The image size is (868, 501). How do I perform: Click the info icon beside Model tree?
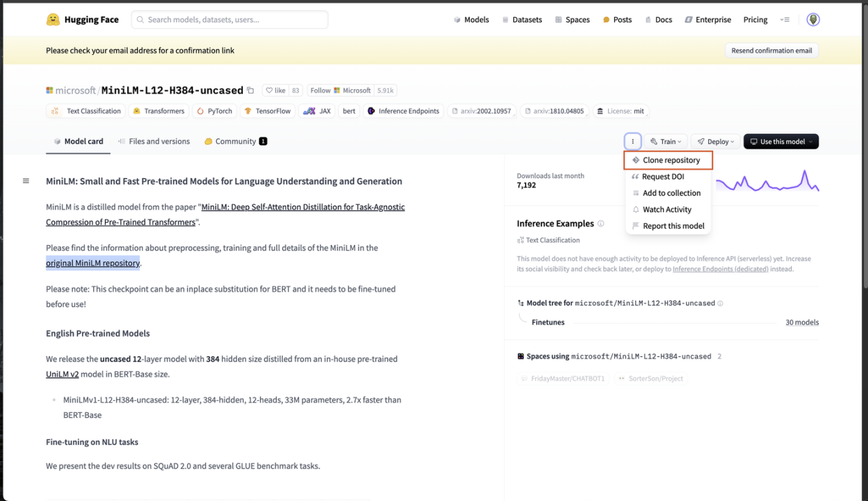pos(720,303)
